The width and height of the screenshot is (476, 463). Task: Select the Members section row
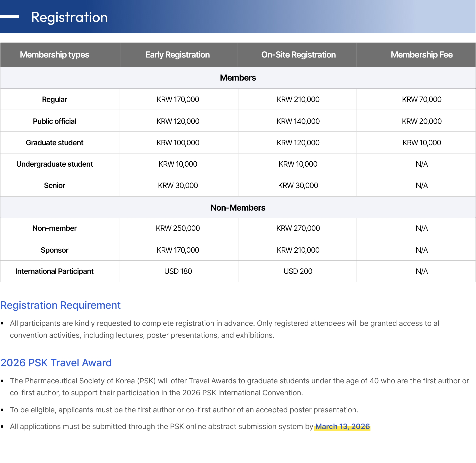[238, 77]
